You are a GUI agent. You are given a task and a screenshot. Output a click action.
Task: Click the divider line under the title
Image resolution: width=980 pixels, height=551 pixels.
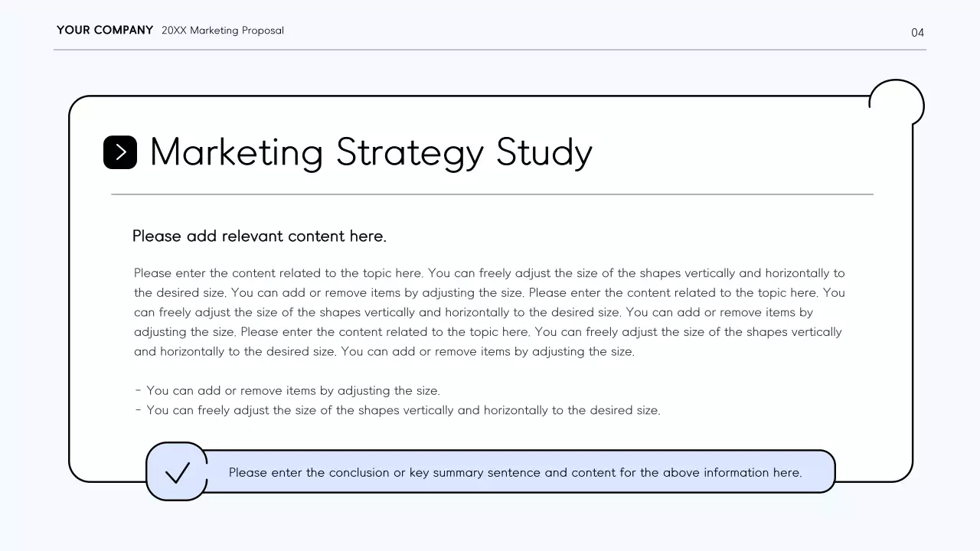pos(492,194)
